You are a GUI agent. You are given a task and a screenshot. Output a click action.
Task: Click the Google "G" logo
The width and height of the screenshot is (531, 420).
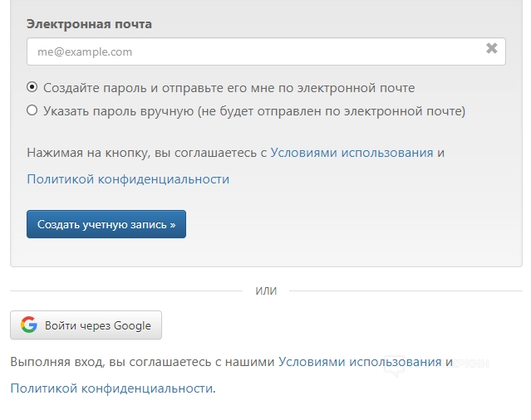(29, 325)
